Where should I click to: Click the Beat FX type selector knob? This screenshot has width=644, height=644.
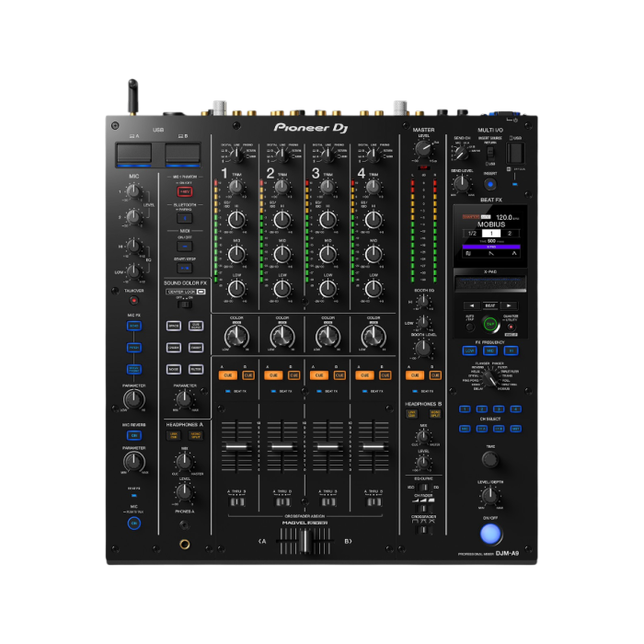489,377
